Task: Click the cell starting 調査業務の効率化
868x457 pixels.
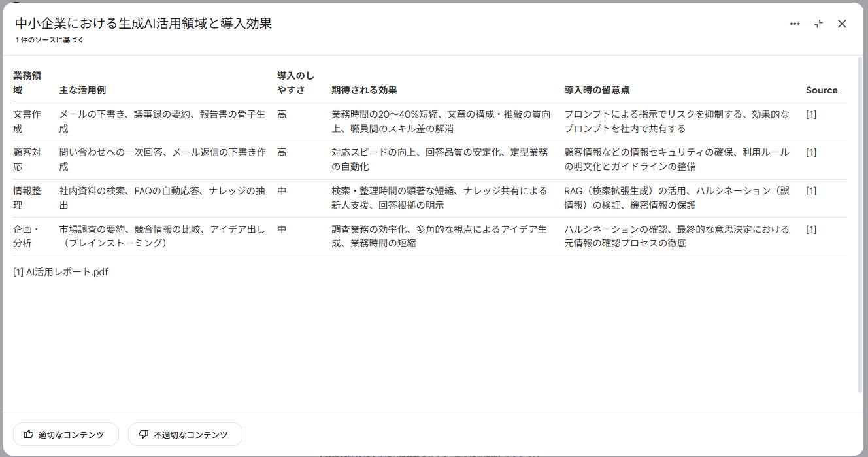Action: click(439, 236)
